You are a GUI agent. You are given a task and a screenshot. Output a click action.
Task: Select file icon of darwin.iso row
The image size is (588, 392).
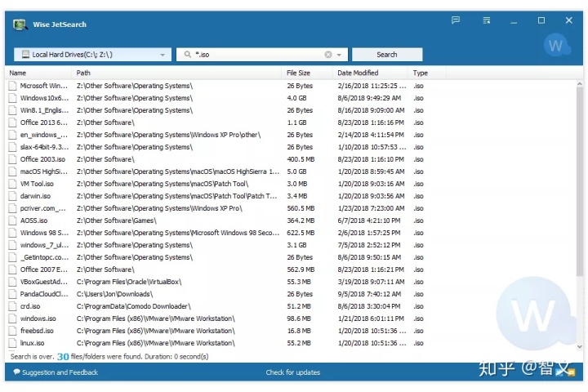[x=13, y=196]
